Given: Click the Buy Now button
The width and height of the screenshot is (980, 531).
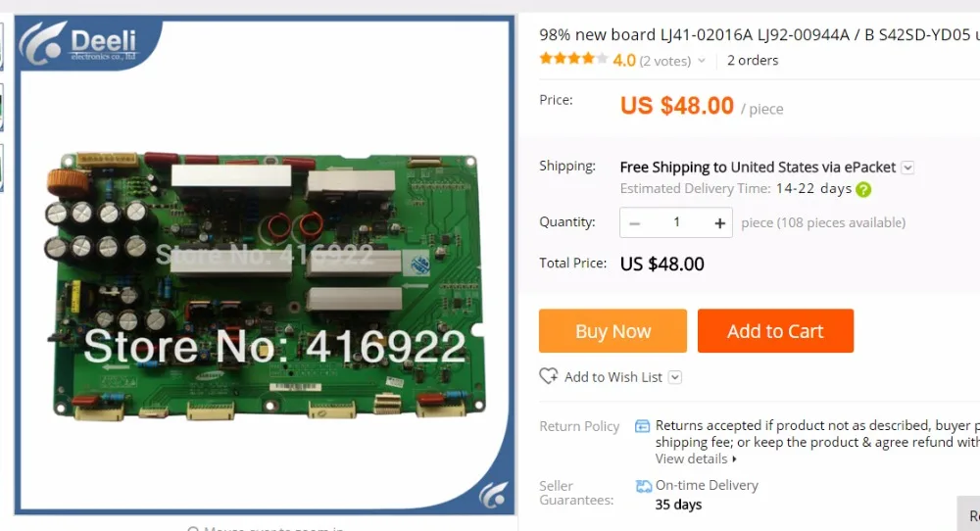Looking at the screenshot, I should tap(612, 330).
